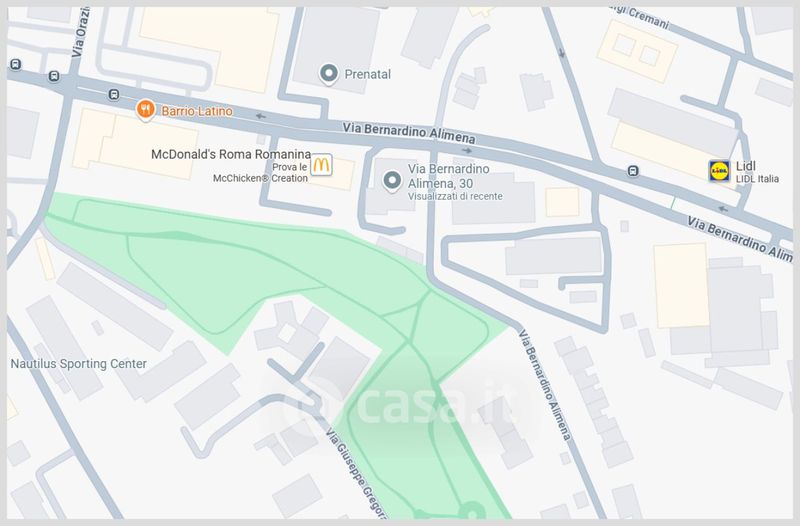Select the Via Bernardino Alimena, 30 pin
Screen dimensions: 800x526
click(x=392, y=181)
